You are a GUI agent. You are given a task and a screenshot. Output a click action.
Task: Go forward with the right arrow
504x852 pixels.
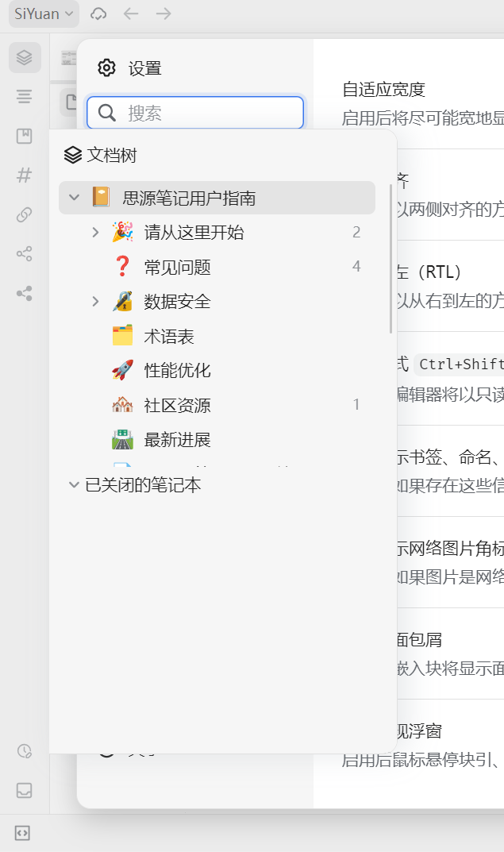point(164,13)
